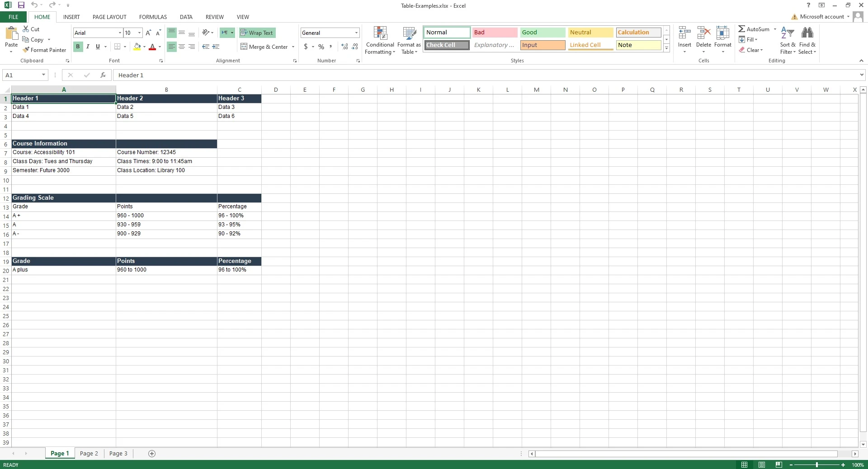
Task: Click Decrease Decimal icon
Action: 355,47
